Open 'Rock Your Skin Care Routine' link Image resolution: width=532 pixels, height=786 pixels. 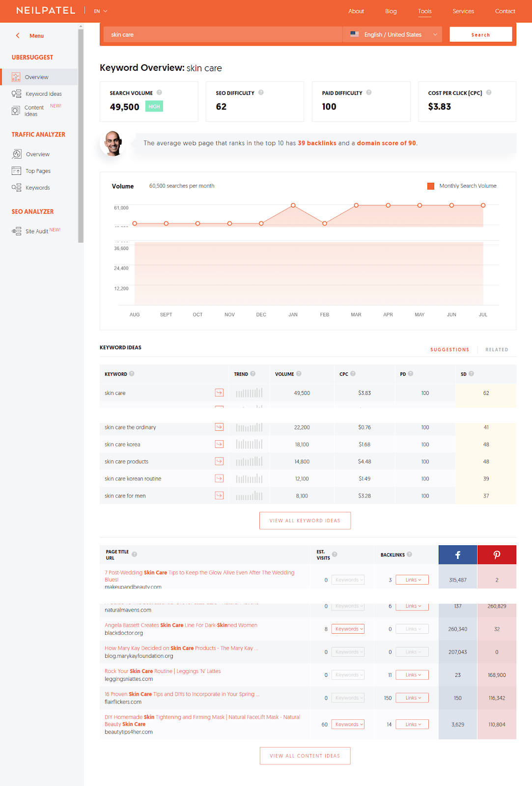point(163,671)
